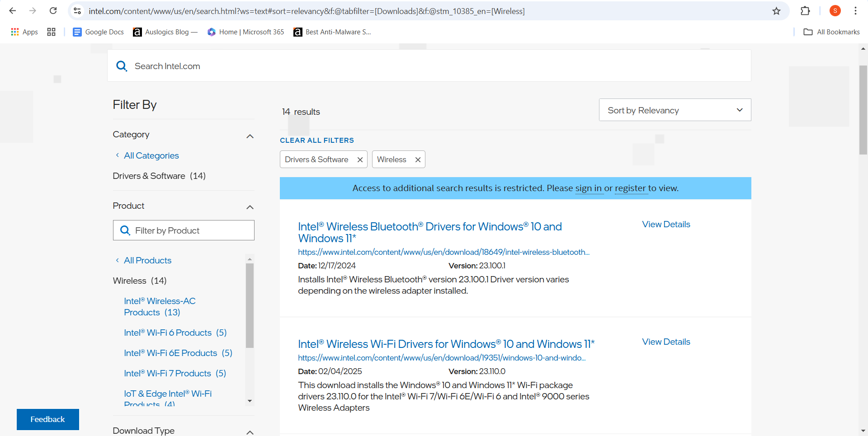
Task: Filter by Intel Wi-Fi 6E Products (5)
Action: 178,353
